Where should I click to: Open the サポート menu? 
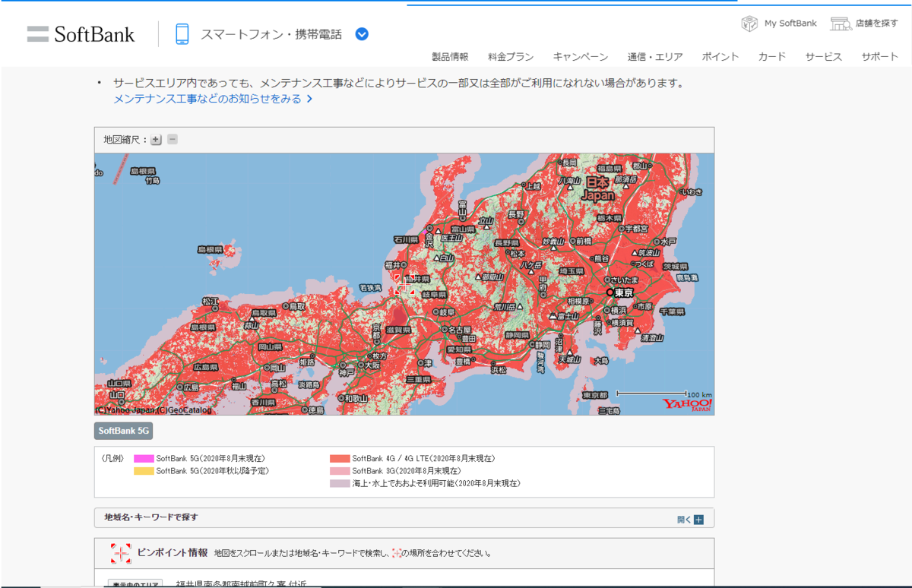point(880,57)
